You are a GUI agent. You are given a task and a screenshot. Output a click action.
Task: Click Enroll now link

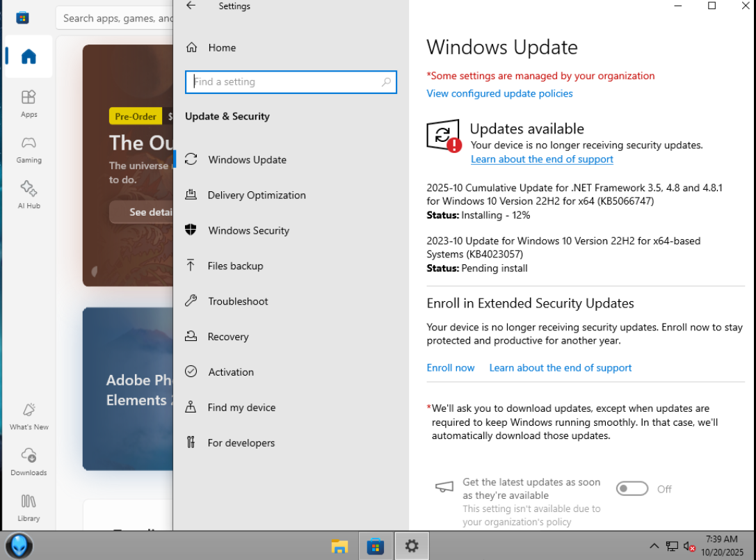point(450,367)
